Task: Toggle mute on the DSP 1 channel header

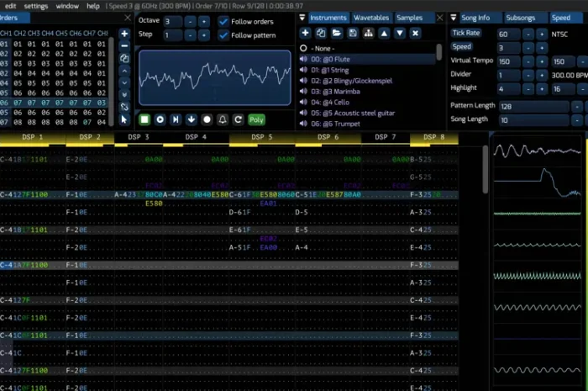Action: click(32, 137)
